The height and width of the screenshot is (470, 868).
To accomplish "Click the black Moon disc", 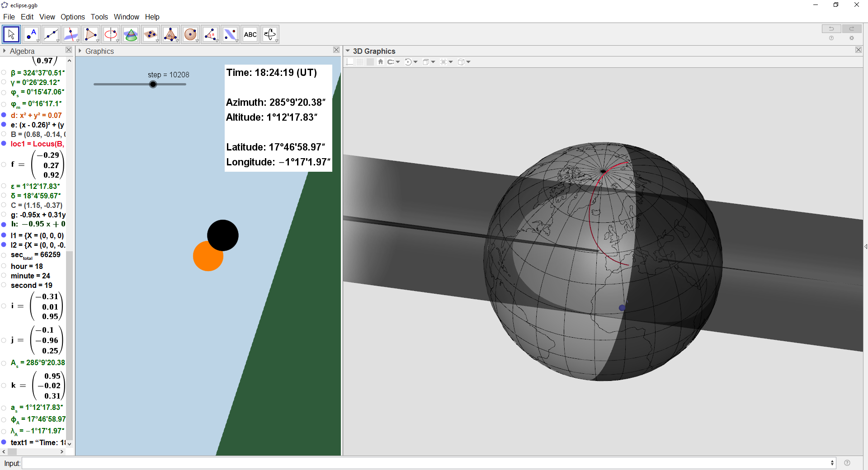I will 223,235.
